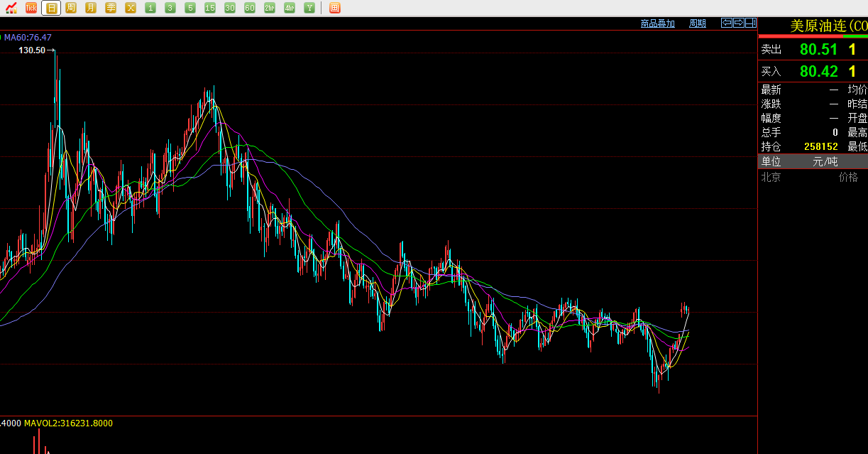Screen dimensions: 868x454
Task: Click the 单位 元/吨 header row
Action: coord(813,161)
